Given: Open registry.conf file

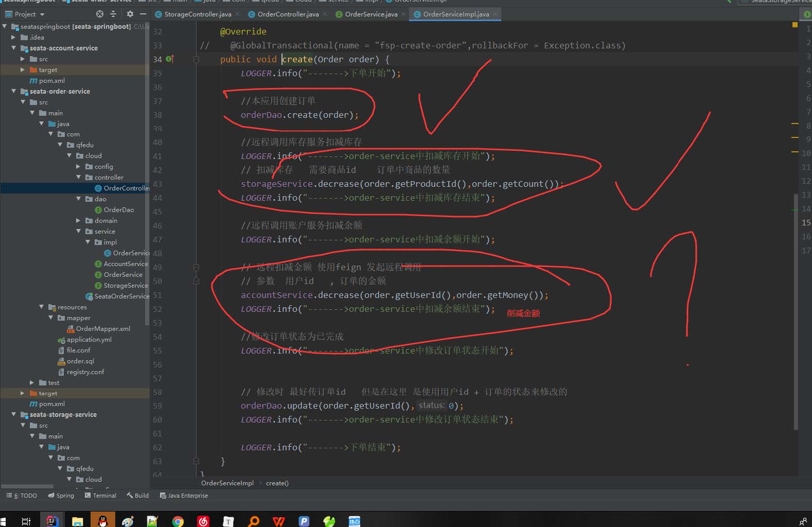Looking at the screenshot, I should (81, 372).
